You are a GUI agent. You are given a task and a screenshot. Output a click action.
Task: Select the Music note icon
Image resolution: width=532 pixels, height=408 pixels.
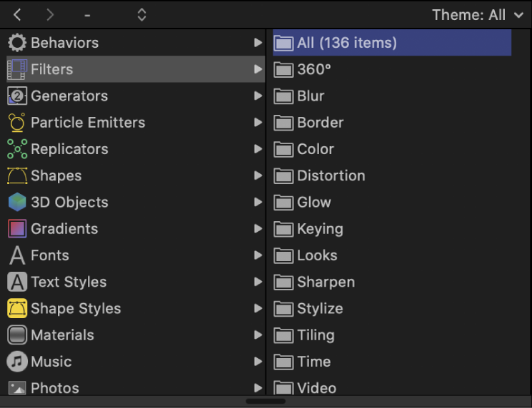17,362
